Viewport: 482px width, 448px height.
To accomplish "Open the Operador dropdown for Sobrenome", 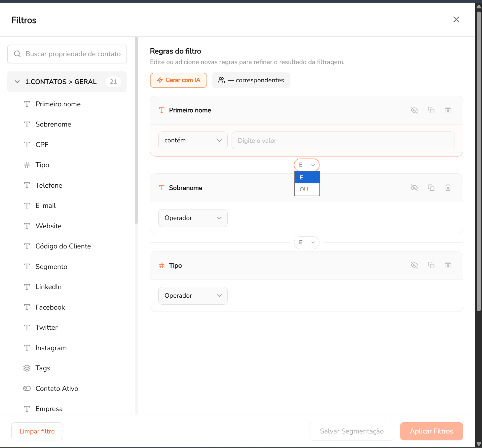I will click(193, 218).
